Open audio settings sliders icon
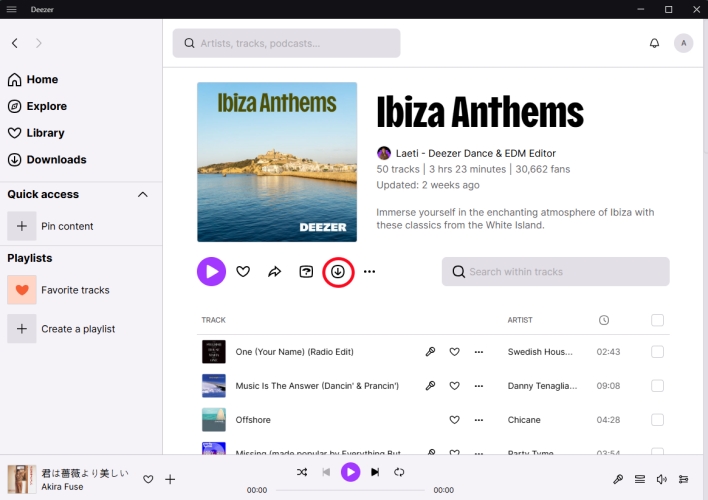Image resolution: width=708 pixels, height=500 pixels. click(684, 479)
